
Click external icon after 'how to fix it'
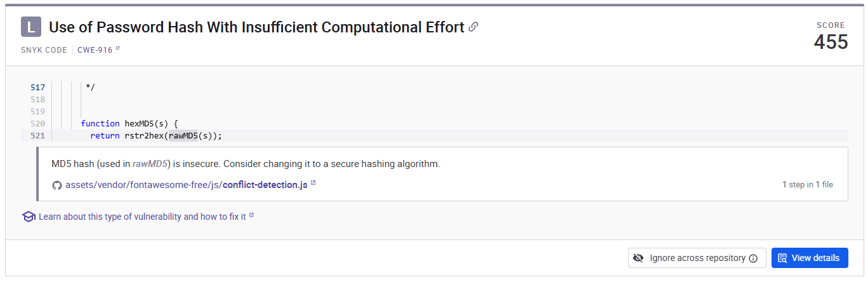(251, 216)
